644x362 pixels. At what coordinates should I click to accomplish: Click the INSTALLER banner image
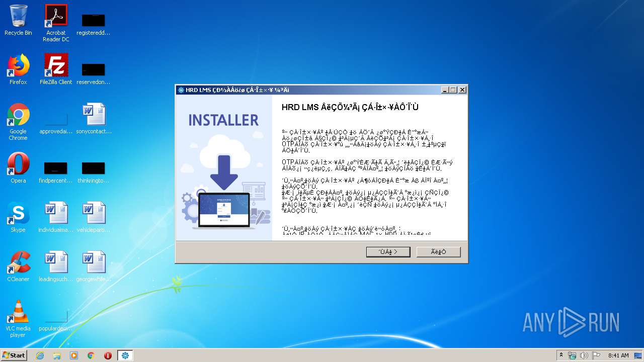coord(224,168)
